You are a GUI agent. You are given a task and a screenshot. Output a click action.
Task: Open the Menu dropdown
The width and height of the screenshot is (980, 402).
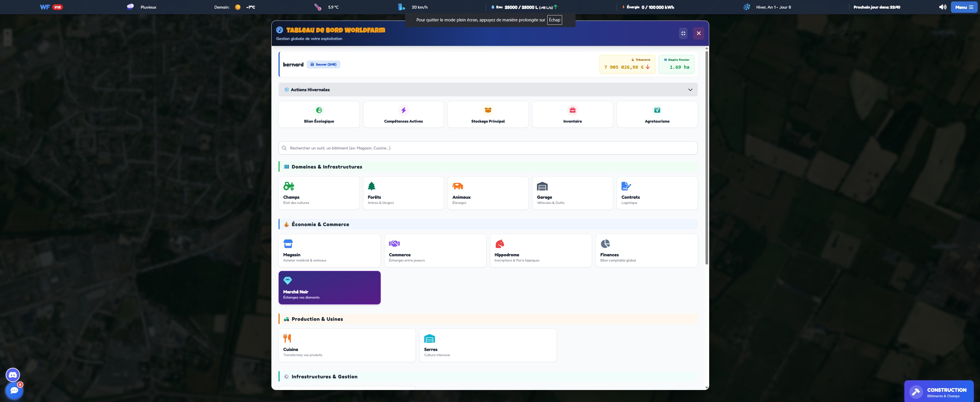(964, 7)
